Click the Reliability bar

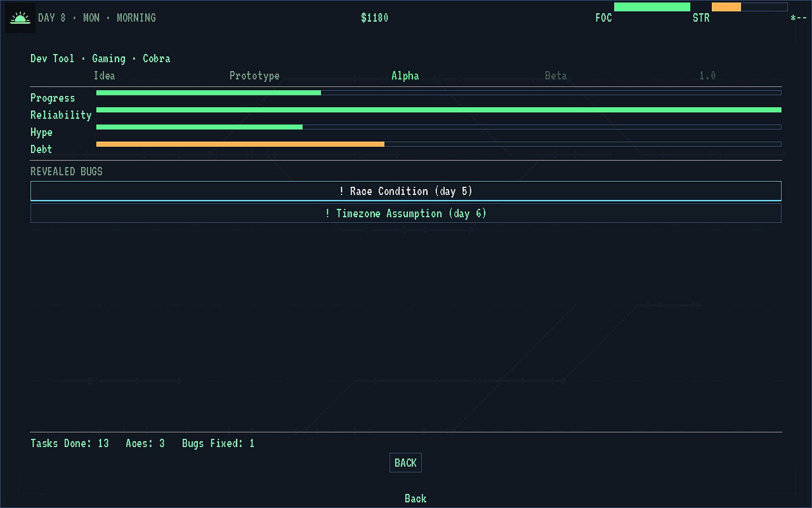(438, 110)
